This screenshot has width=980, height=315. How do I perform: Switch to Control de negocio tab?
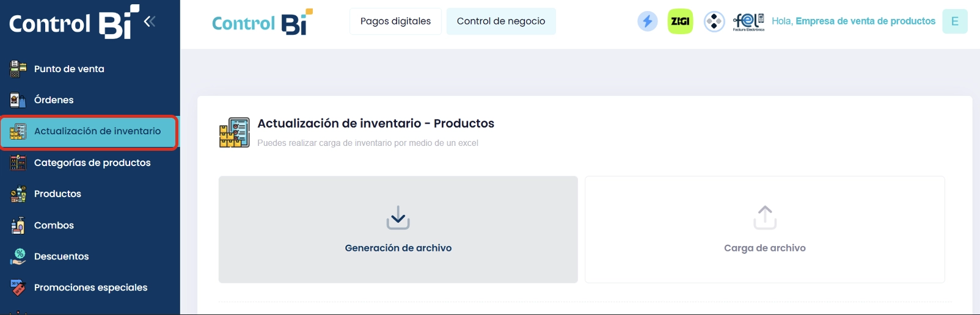(x=501, y=21)
